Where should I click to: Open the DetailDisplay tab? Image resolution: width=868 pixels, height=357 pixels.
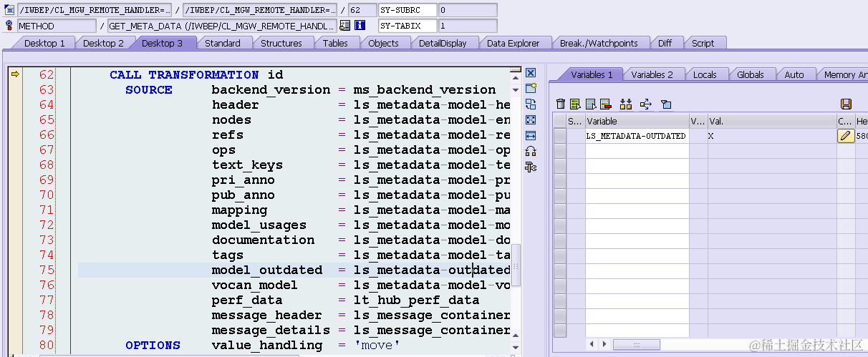[443, 43]
